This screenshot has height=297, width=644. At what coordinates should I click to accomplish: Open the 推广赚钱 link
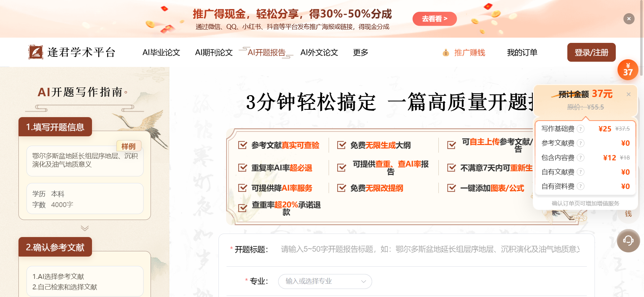[x=469, y=53]
